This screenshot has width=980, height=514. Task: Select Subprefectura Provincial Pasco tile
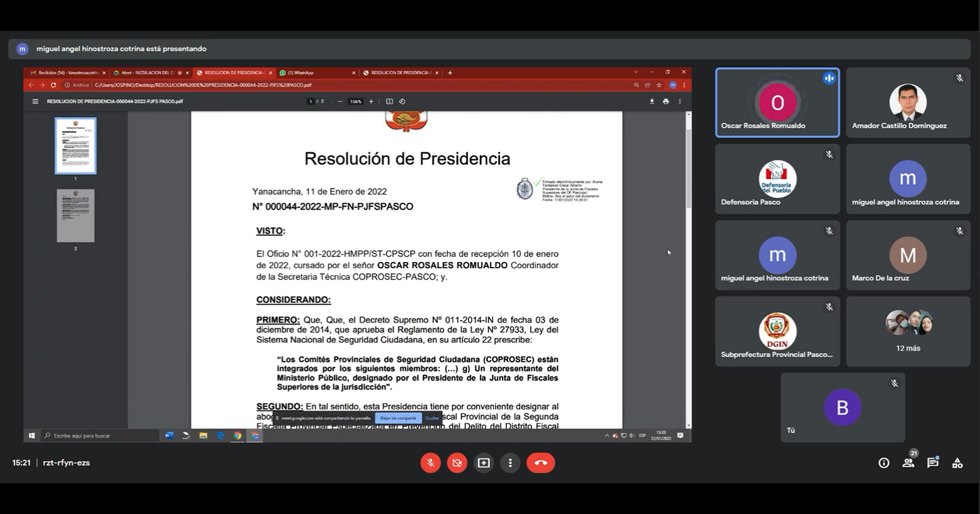pos(777,332)
